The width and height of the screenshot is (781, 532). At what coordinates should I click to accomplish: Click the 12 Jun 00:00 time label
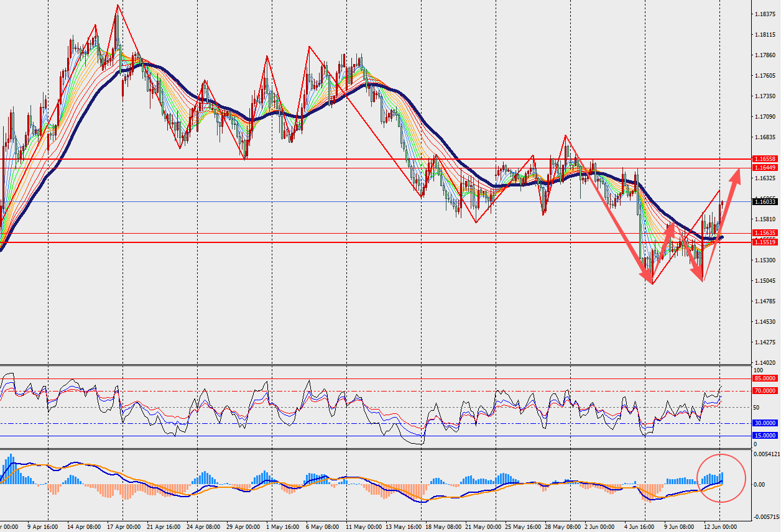pos(720,526)
